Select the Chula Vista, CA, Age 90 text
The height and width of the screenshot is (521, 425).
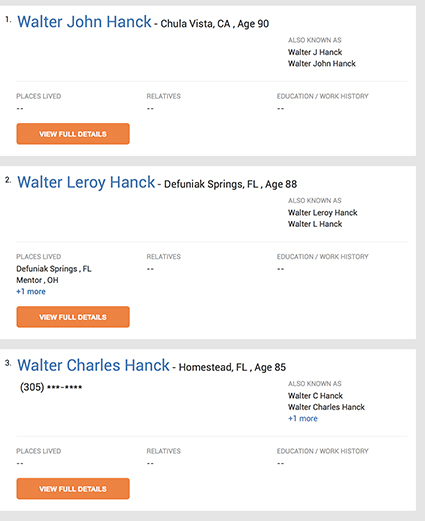[215, 24]
